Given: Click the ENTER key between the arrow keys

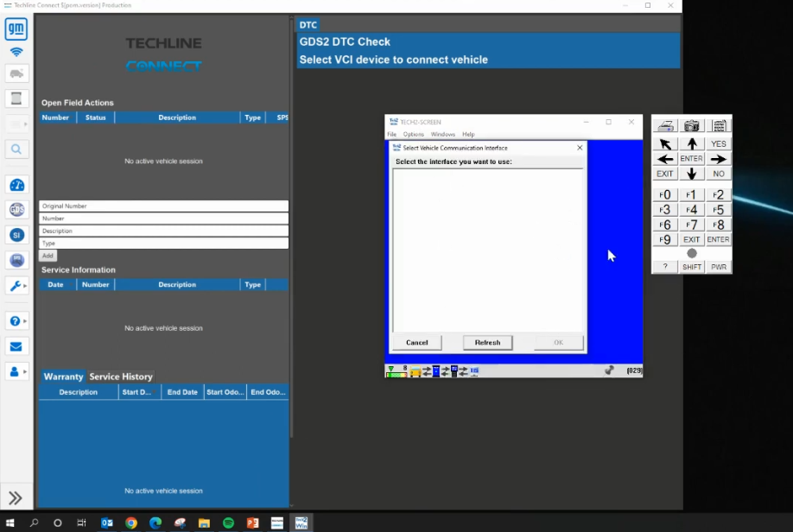Looking at the screenshot, I should (x=691, y=159).
